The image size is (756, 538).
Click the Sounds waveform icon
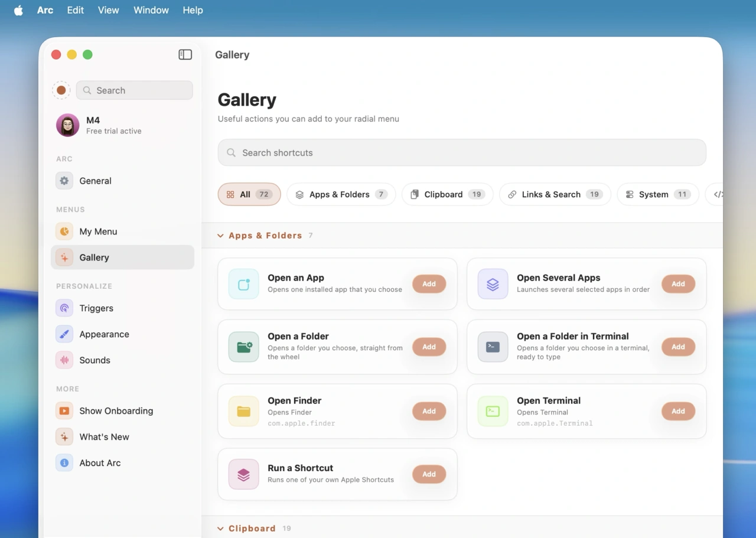[x=64, y=360]
